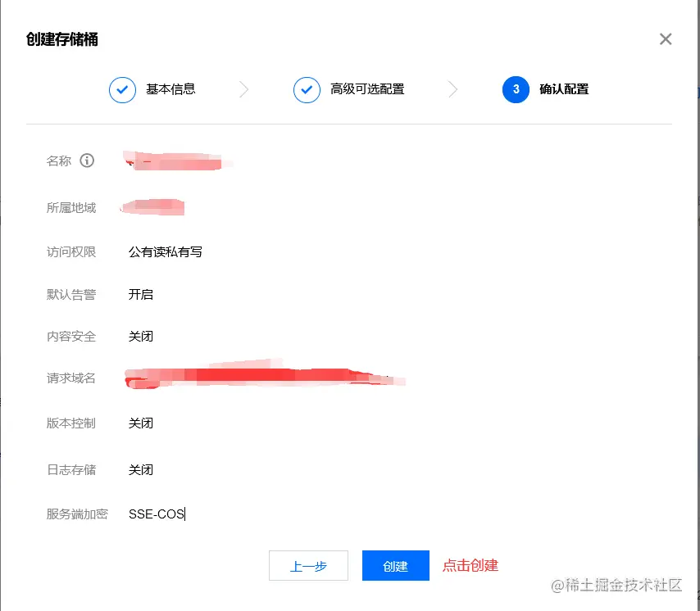Go to the 基本信息 step checkmark
The image size is (700, 611).
[122, 89]
